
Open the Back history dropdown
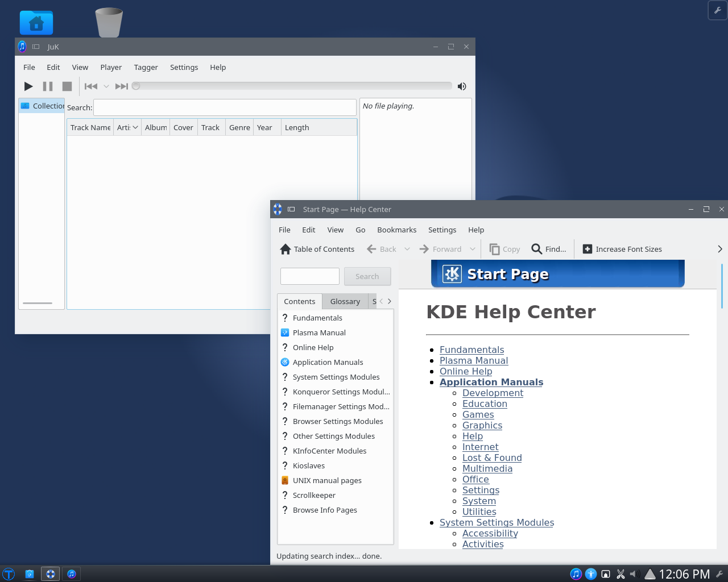point(407,249)
